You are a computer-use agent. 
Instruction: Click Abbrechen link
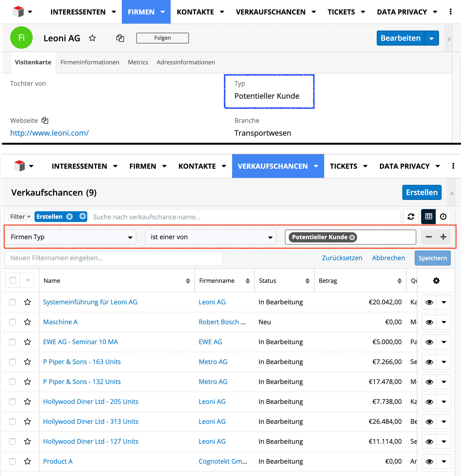point(388,258)
